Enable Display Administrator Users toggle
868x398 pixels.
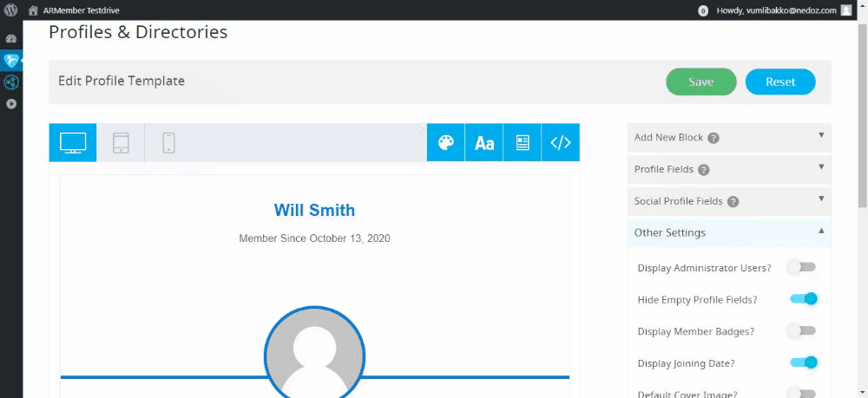coord(803,268)
